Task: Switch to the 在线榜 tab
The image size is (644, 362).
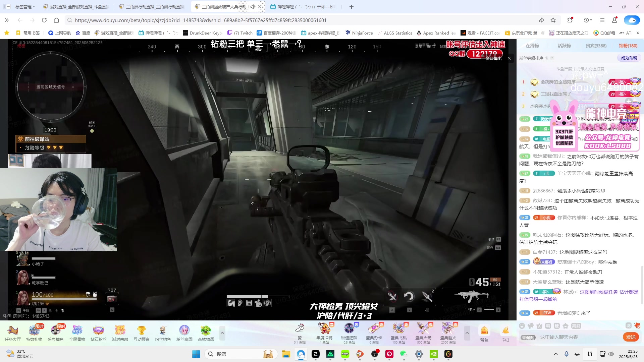Action: 532,46
